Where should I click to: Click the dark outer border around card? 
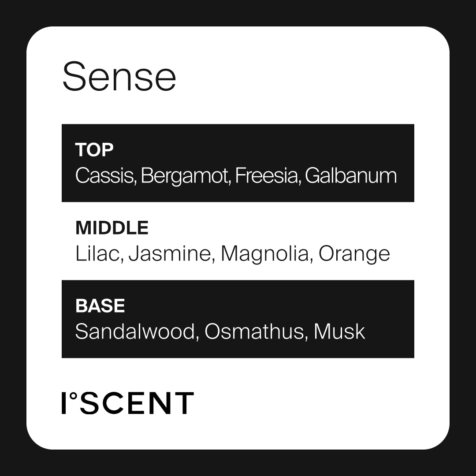click(x=12, y=238)
